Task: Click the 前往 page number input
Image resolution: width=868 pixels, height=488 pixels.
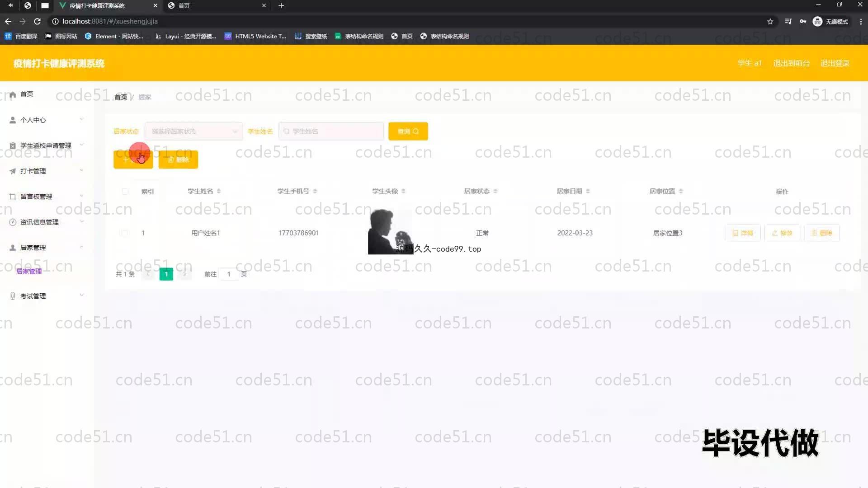Action: tap(229, 274)
